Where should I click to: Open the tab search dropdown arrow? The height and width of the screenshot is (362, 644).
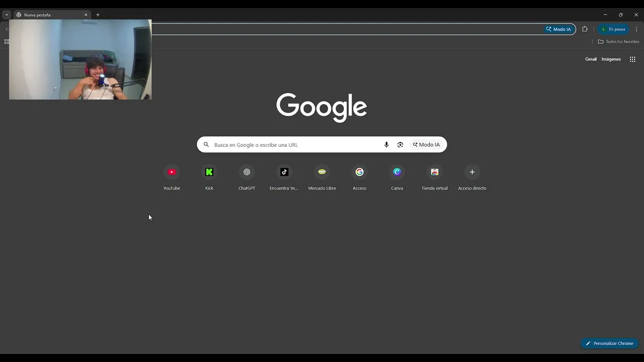(7, 15)
